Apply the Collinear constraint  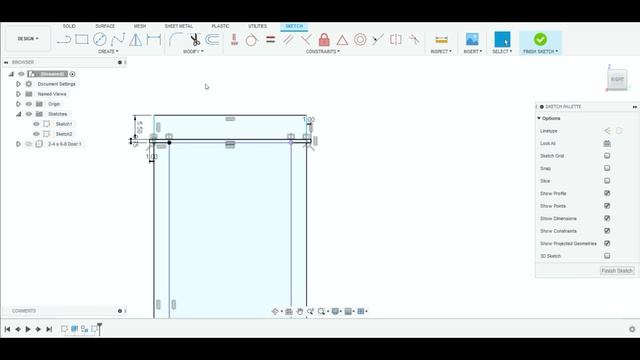378,40
